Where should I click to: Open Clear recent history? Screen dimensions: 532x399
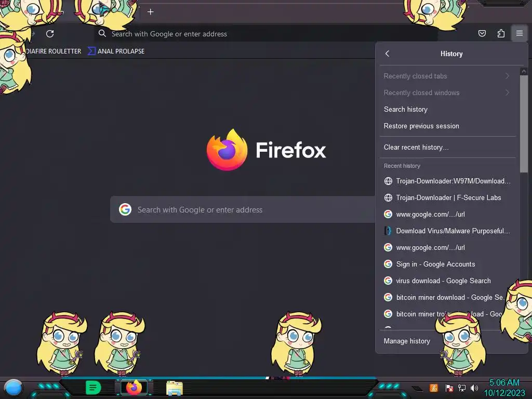[x=447, y=147]
